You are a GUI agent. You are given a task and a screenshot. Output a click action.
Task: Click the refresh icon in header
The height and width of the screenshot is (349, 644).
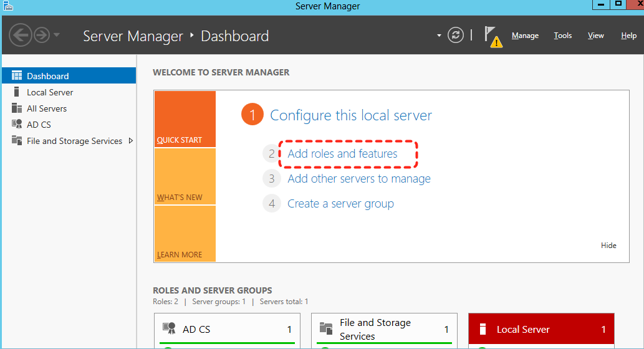pyautogui.click(x=456, y=35)
